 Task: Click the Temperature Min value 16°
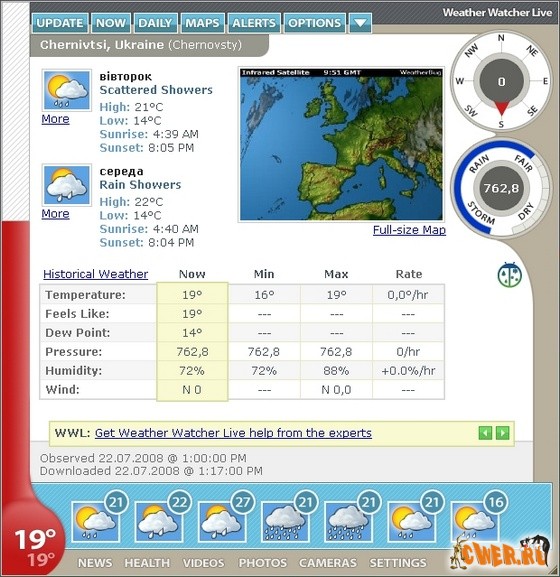264,295
